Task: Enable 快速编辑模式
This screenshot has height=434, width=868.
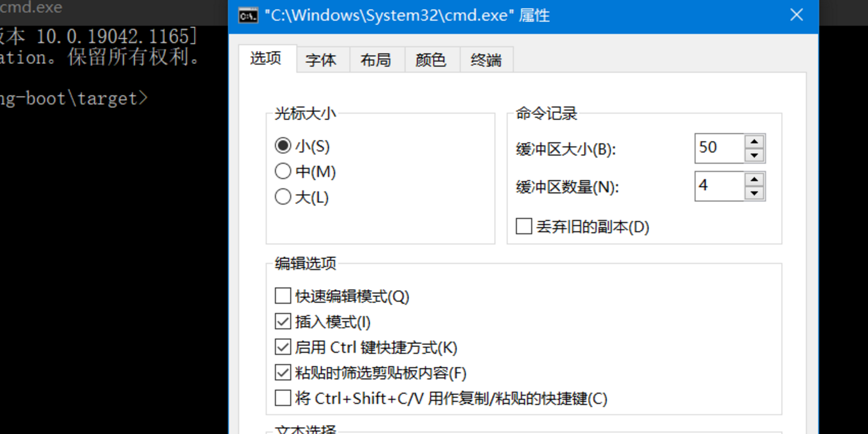Action: coord(282,297)
